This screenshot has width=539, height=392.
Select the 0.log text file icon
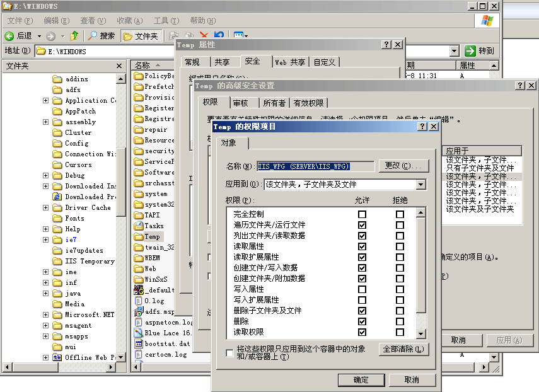click(139, 301)
